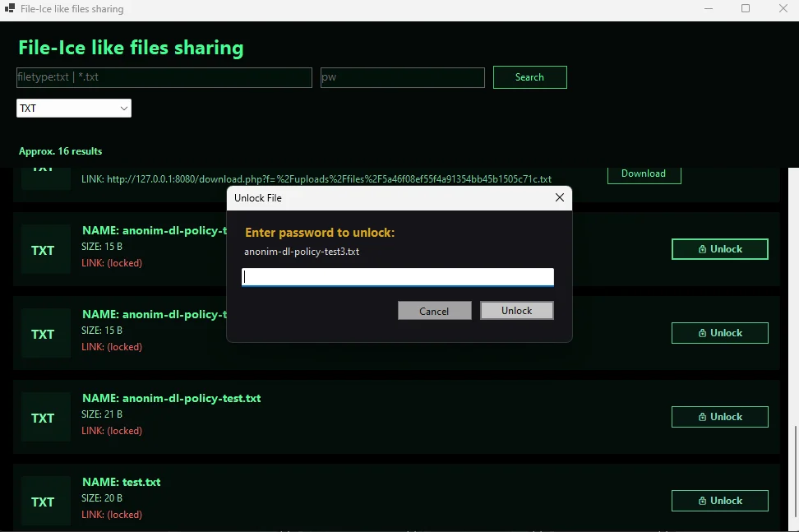Click the lock glyph on the bottom Unlock button
799x532 pixels.
[703, 501]
